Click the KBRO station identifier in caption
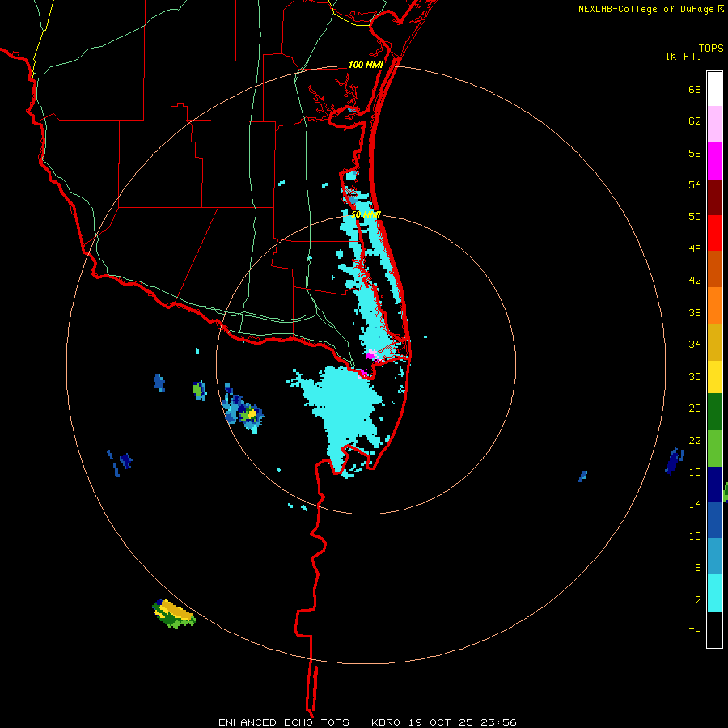 point(387,722)
